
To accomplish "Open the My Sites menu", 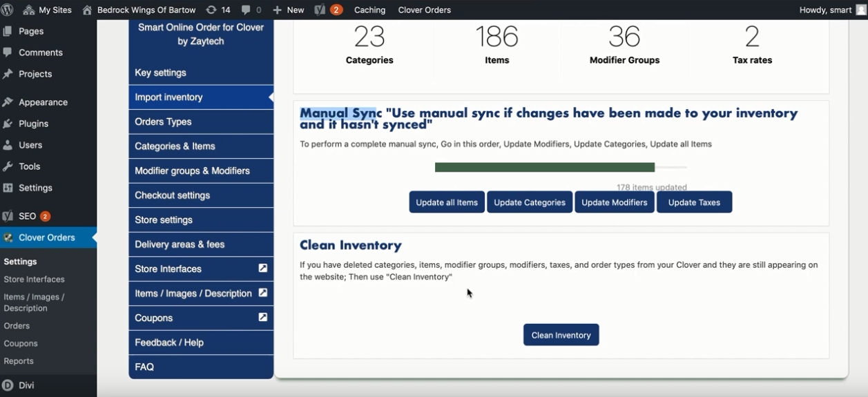I will pyautogui.click(x=48, y=10).
